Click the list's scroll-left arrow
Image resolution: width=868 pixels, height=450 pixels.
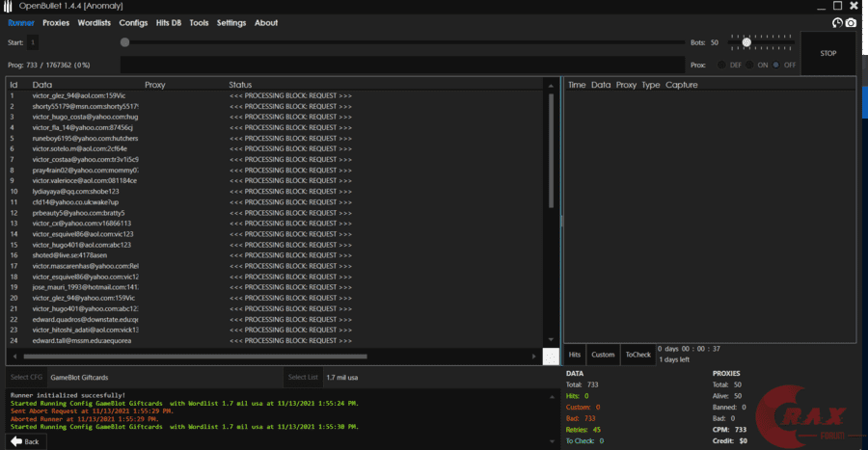pos(11,357)
